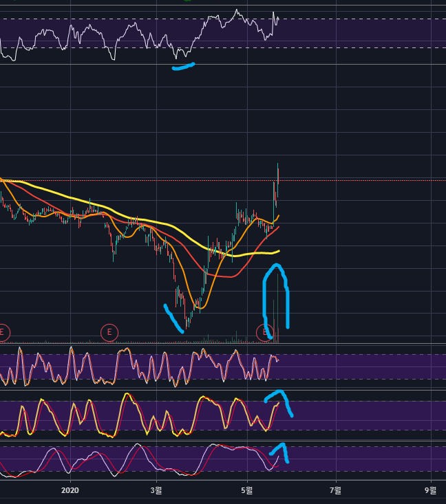Screen dimensions: 446x504
Task: Click the 2020 time axis label
Action: (x=70, y=490)
